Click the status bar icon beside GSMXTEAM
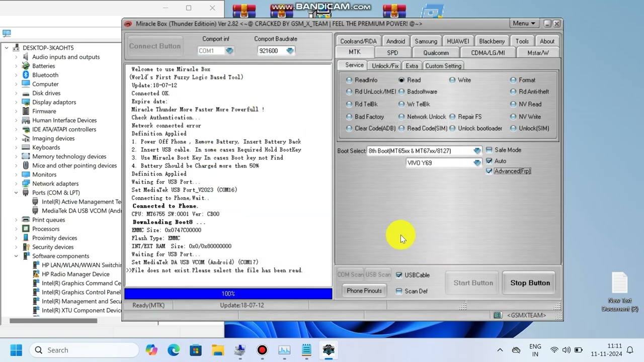The image size is (644, 362). (x=498, y=315)
